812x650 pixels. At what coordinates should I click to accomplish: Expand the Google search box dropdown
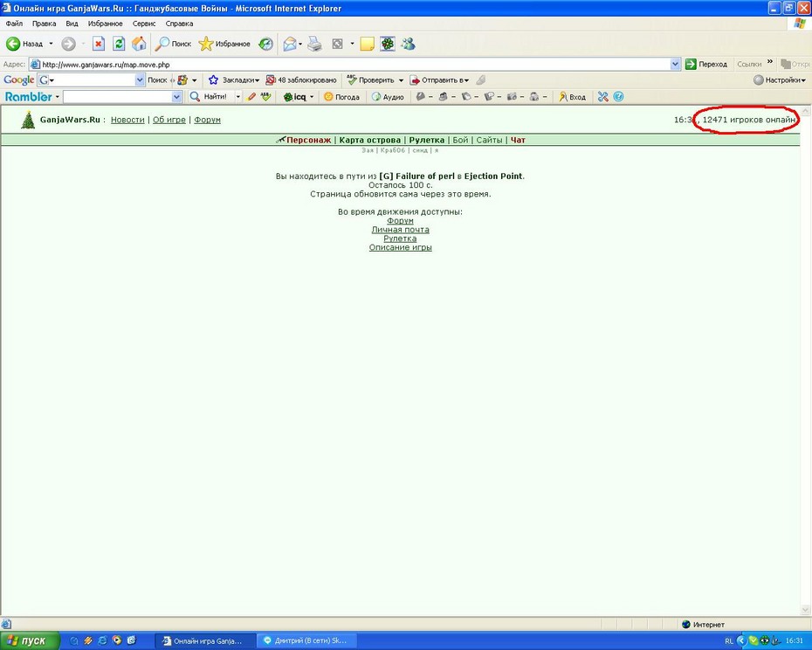pyautogui.click(x=140, y=80)
